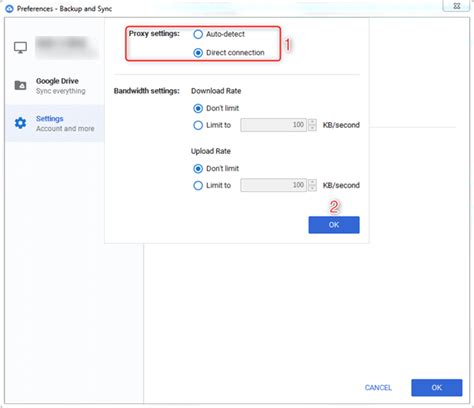Choose Don't limit for Upload Rate
This screenshot has height=408, width=474.
coord(198,169)
